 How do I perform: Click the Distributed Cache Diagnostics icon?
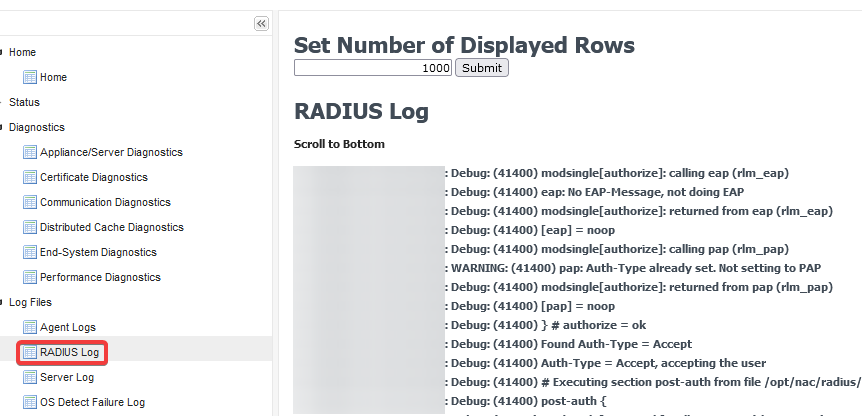pyautogui.click(x=30, y=227)
